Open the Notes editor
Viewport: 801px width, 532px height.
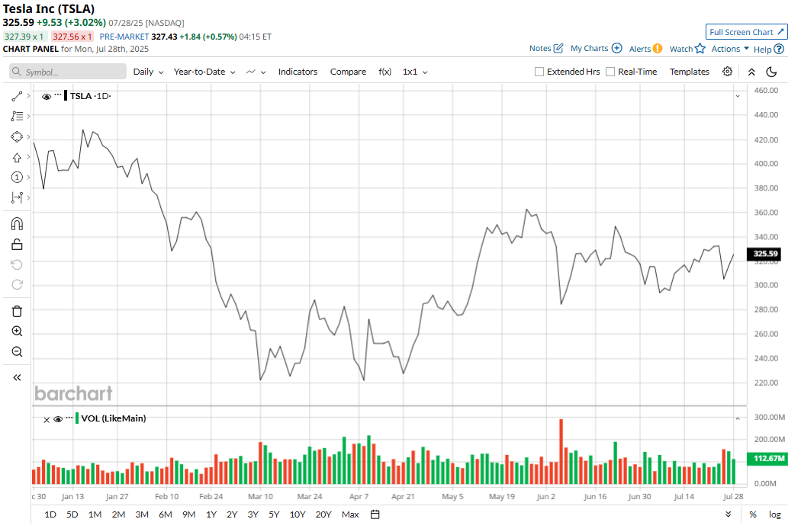coord(546,49)
